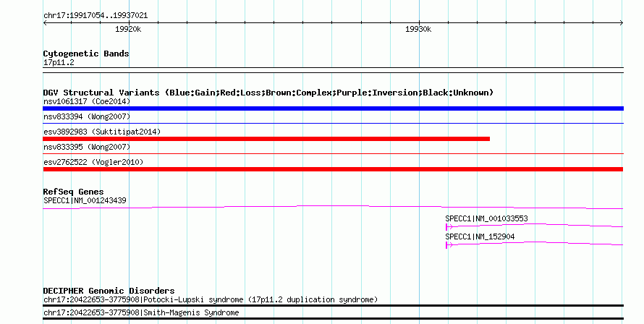Select the RefSeq Genes track title
The height and width of the screenshot is (324, 644).
73,192
